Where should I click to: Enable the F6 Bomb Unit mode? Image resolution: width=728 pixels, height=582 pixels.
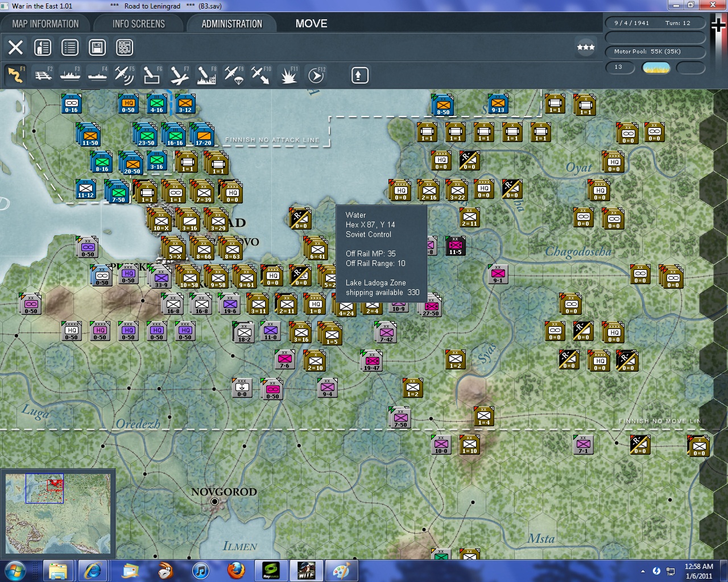[152, 75]
